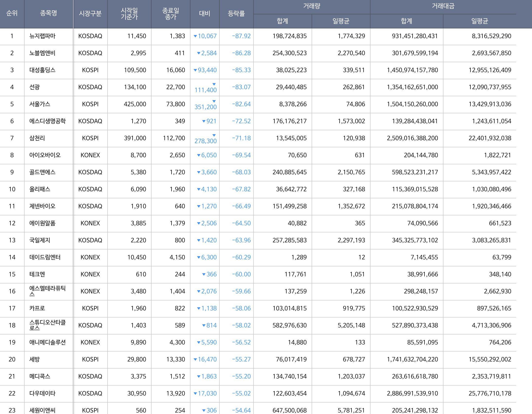Viewport: 532px width, 414px height.
Task: Click the 2,150,765 daily average volume
Action: pos(351,172)
